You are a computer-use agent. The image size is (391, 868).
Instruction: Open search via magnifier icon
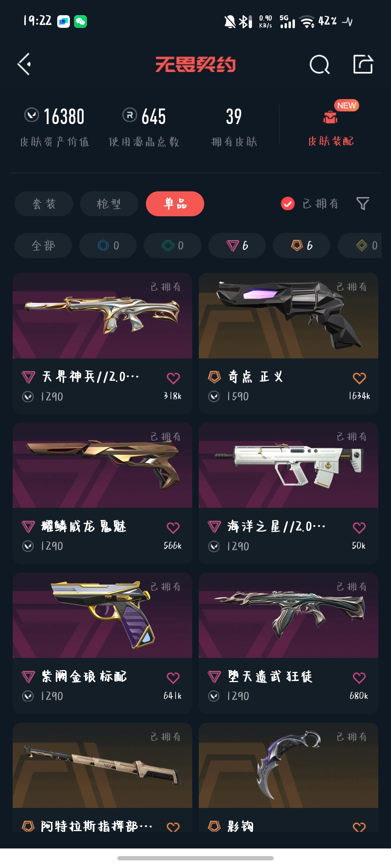tap(320, 65)
